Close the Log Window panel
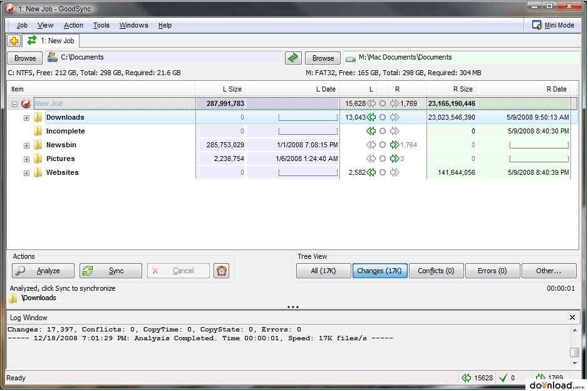 [x=572, y=318]
